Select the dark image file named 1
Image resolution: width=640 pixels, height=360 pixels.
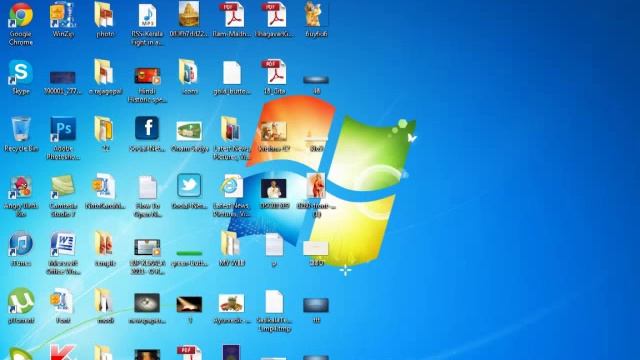click(189, 304)
